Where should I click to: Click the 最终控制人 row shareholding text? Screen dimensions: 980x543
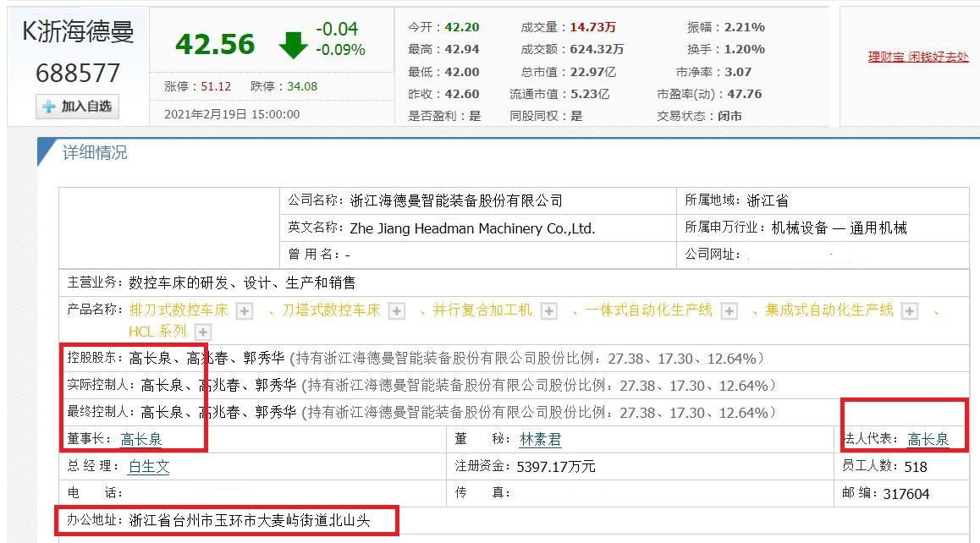[x=539, y=413]
